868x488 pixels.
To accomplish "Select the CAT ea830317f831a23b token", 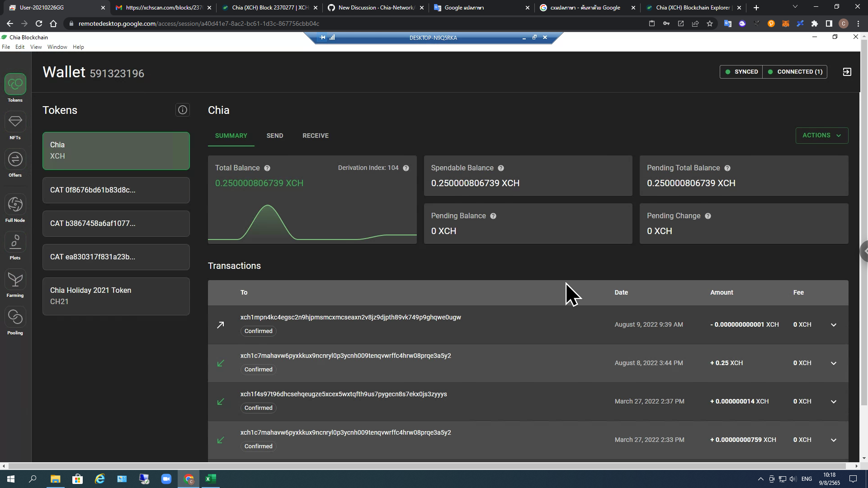I will click(116, 257).
